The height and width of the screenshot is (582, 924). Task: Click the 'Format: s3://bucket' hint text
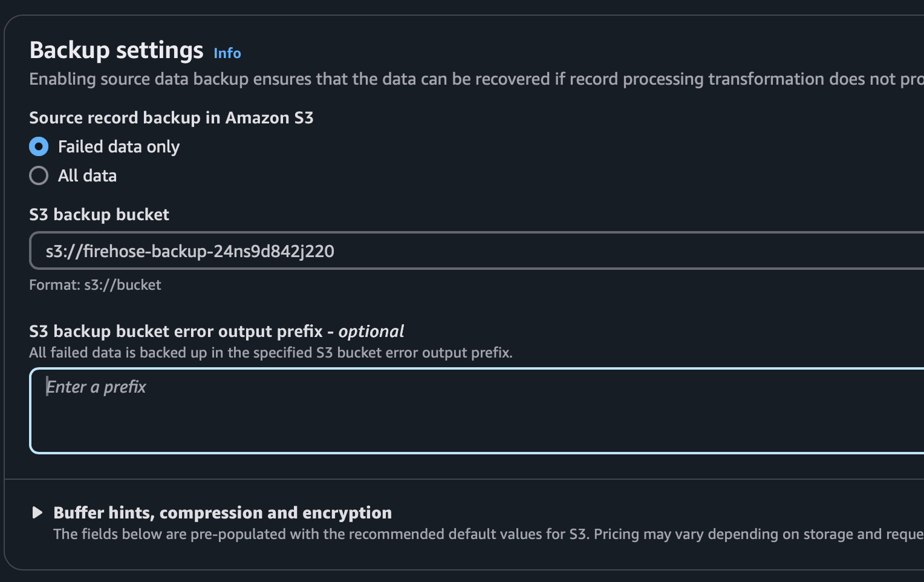(95, 285)
